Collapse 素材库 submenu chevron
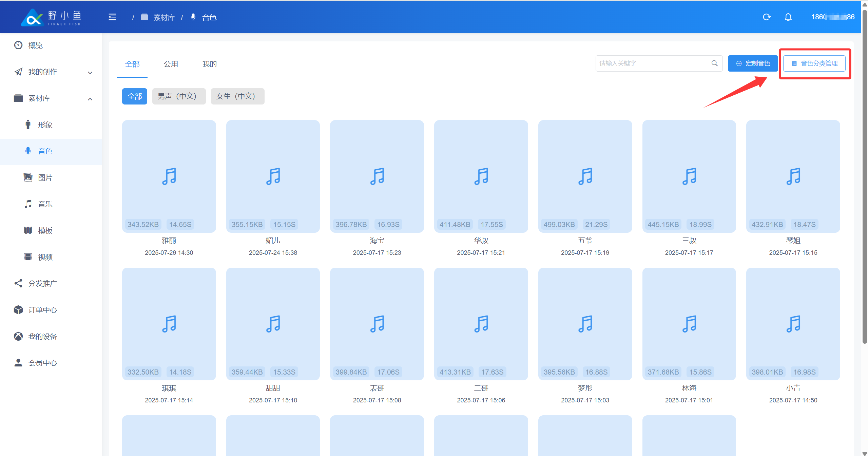This screenshot has width=868, height=456. pyautogui.click(x=90, y=99)
